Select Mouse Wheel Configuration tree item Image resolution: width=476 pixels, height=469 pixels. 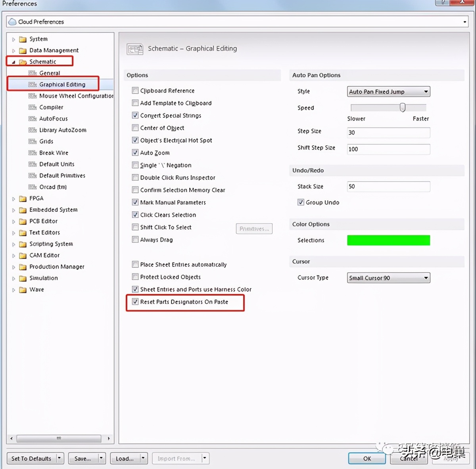pos(76,96)
